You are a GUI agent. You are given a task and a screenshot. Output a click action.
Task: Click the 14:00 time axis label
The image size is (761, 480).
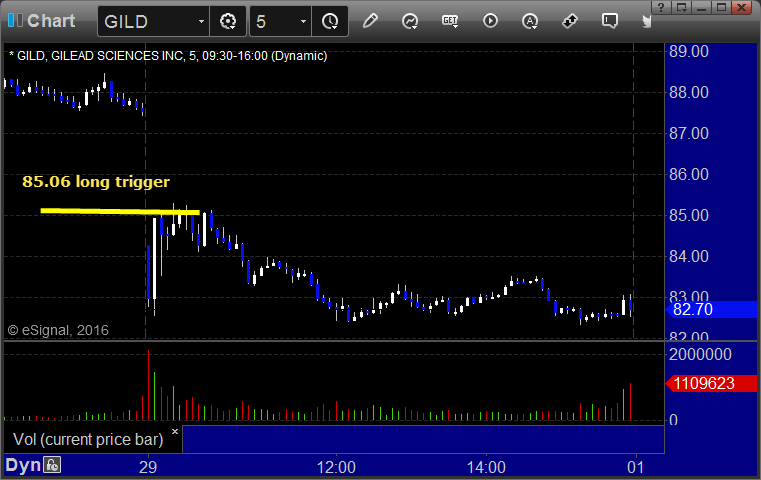(486, 467)
